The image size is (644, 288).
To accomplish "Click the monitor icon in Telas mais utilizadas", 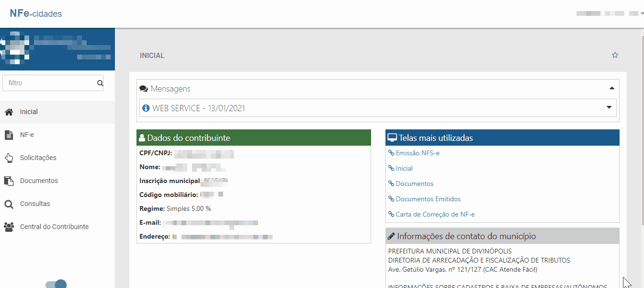I will 393,138.
